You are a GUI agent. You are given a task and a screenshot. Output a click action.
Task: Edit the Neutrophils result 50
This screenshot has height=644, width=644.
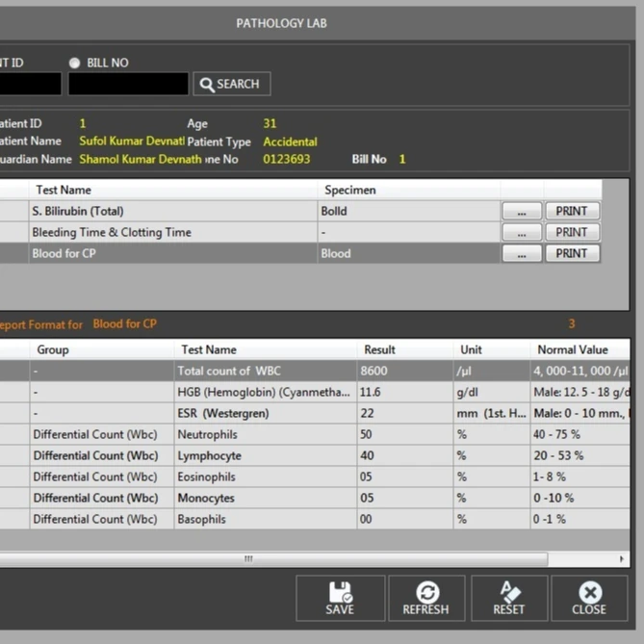405,434
